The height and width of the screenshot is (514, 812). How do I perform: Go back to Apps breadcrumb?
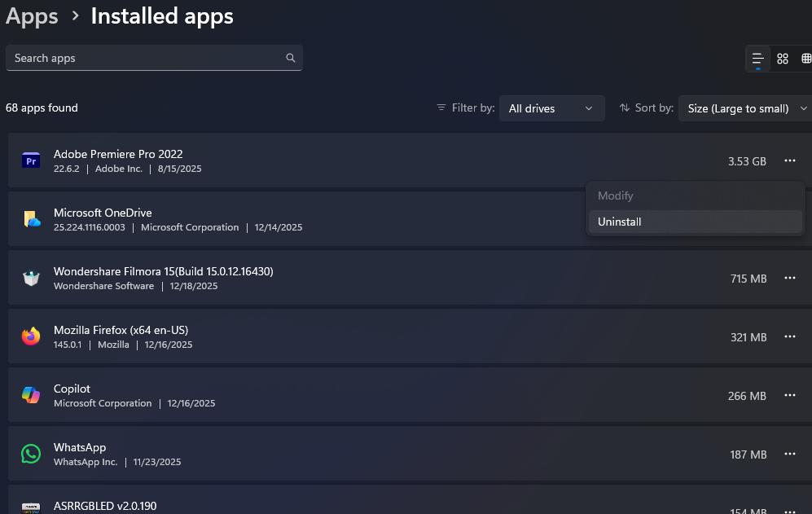click(33, 16)
